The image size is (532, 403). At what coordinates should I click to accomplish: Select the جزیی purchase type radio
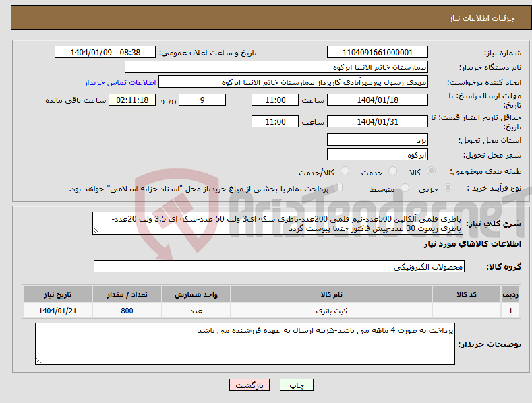[448, 187]
